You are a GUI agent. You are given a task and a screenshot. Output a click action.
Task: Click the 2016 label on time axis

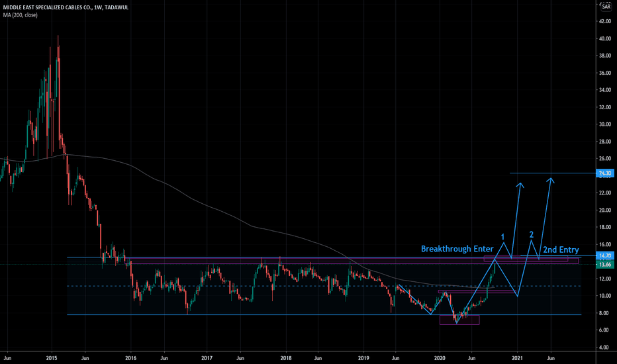point(130,358)
